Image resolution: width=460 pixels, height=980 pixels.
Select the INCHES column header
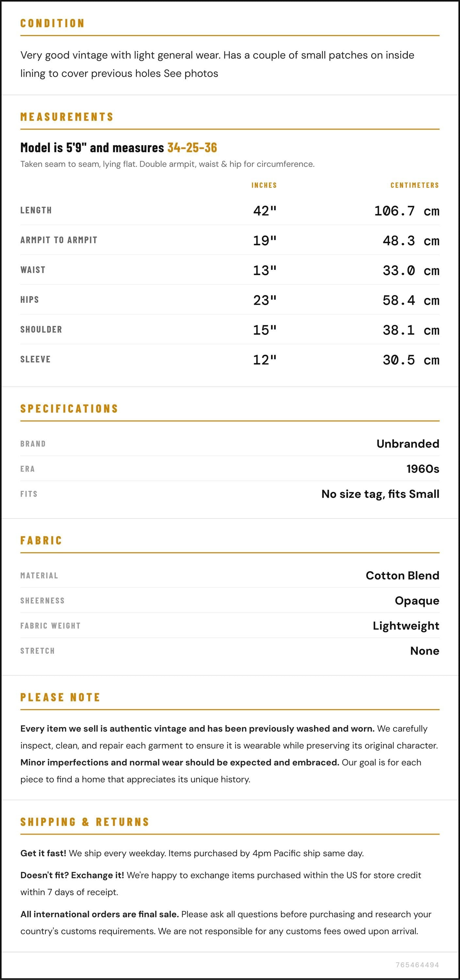point(264,185)
